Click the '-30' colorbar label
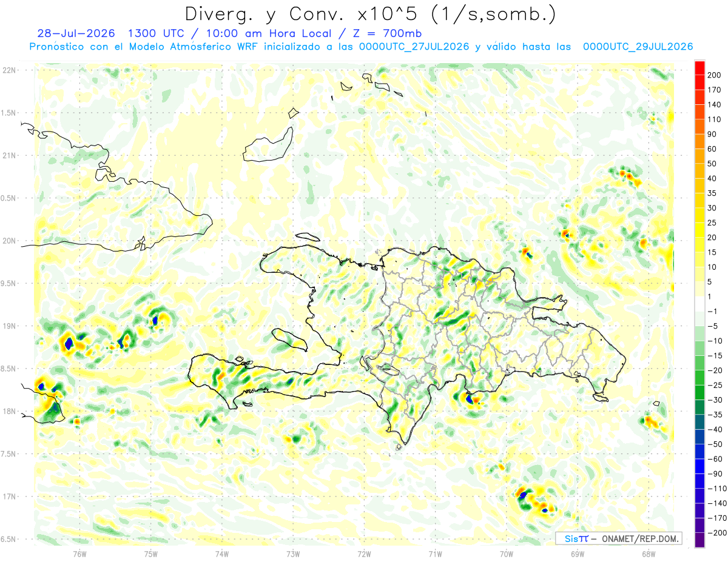Screen dimensions: 728x562 tap(716, 400)
